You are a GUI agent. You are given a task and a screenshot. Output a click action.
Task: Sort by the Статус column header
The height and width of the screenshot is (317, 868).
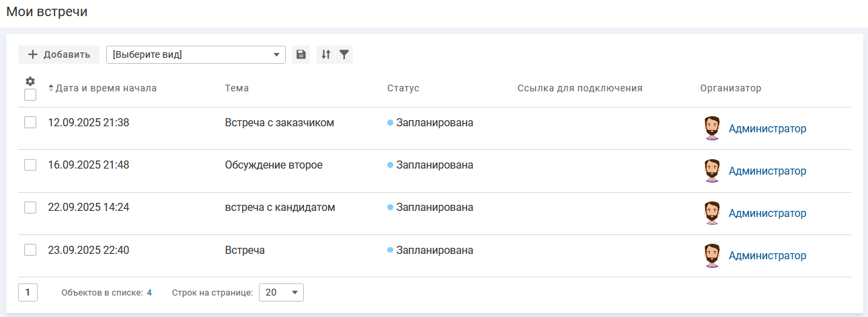tap(403, 89)
